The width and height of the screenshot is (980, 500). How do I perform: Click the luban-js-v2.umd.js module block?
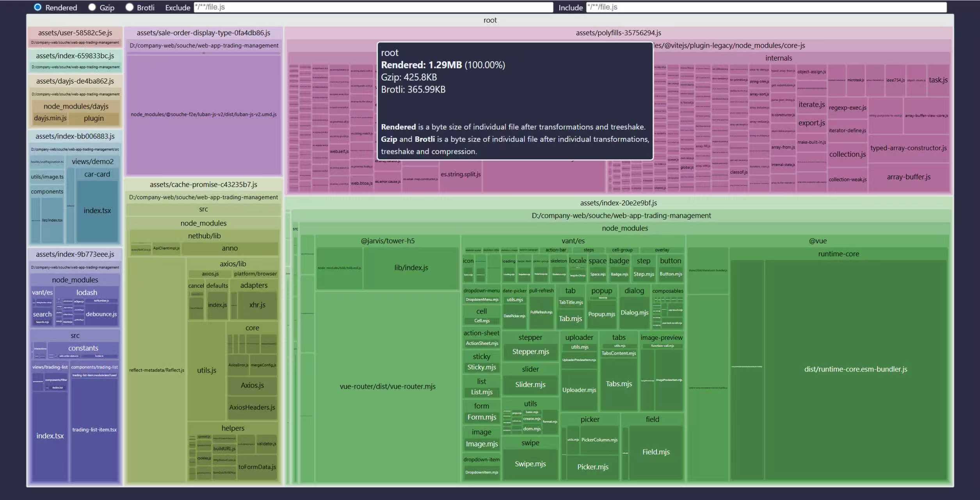click(203, 114)
